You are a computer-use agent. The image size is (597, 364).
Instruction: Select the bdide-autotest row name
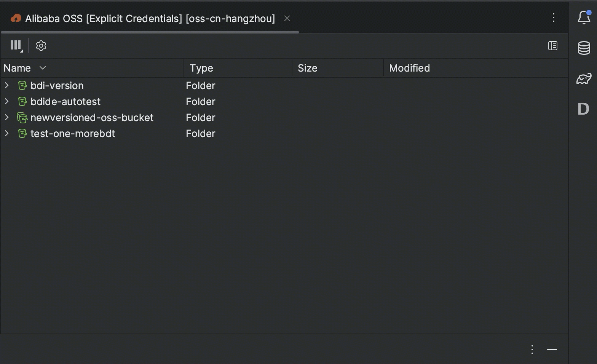(65, 102)
